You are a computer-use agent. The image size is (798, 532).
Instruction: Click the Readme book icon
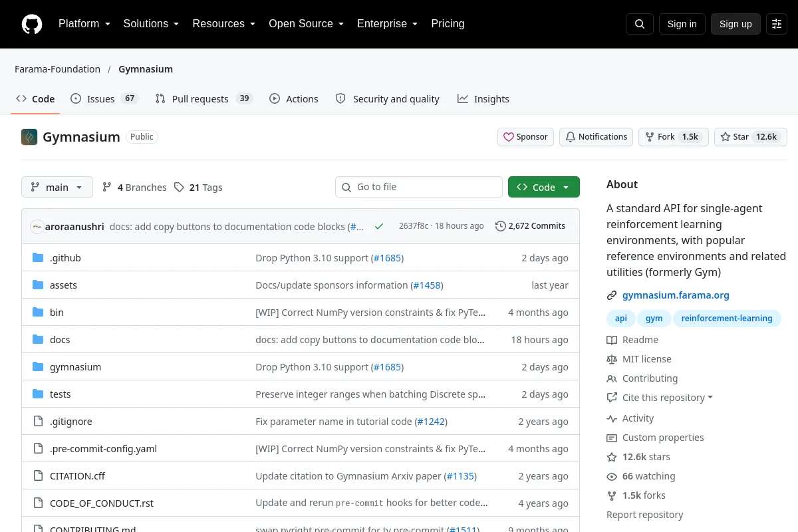(612, 340)
